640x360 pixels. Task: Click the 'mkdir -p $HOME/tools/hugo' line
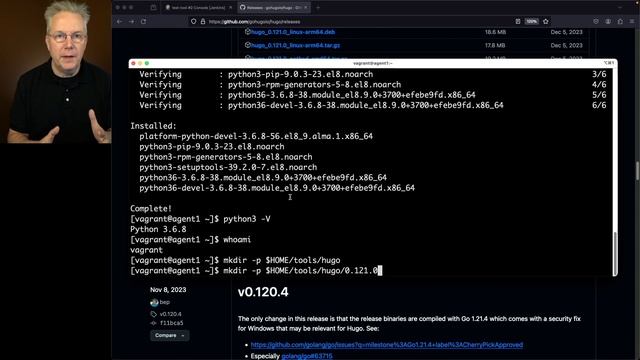tap(235, 260)
